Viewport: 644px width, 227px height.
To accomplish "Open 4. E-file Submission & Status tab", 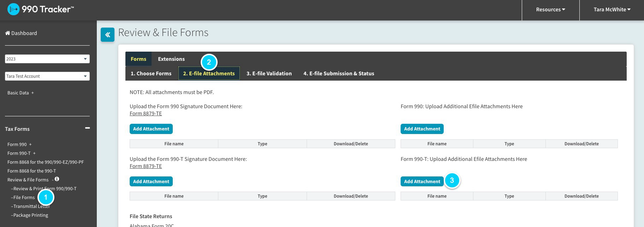I will (338, 74).
